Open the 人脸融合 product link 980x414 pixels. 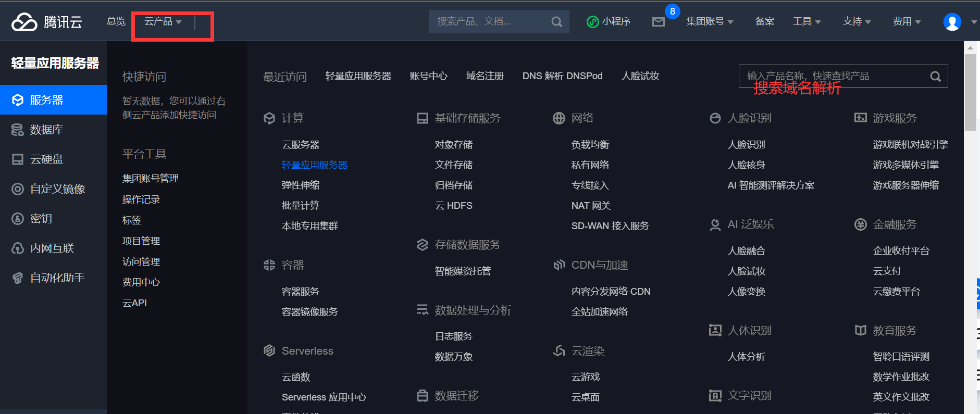pos(747,251)
